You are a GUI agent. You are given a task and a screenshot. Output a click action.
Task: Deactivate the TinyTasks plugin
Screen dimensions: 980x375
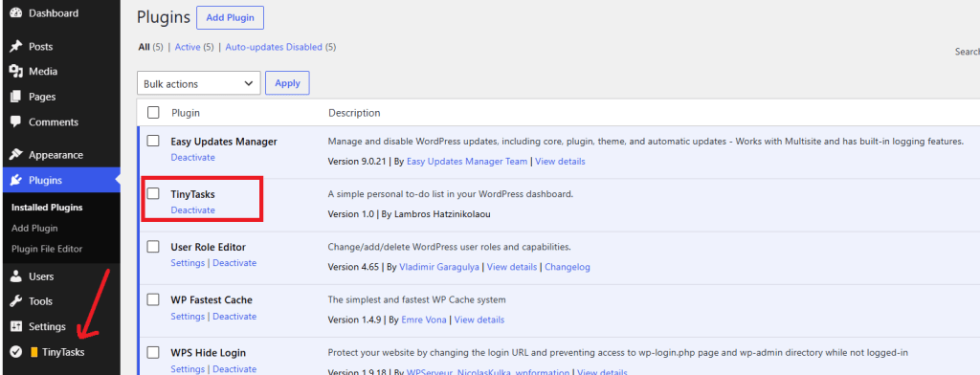click(192, 210)
